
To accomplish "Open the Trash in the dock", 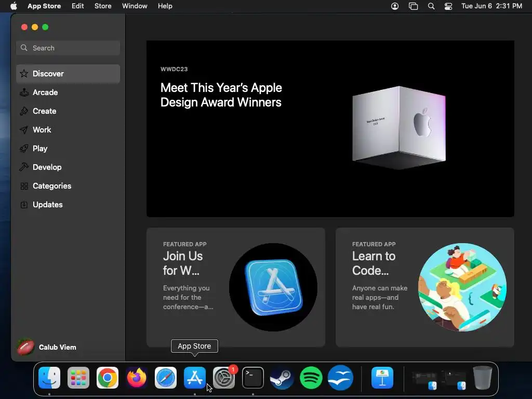I will pyautogui.click(x=483, y=378).
